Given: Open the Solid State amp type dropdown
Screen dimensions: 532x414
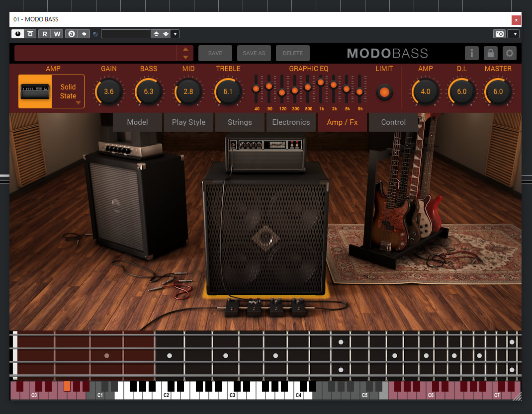Looking at the screenshot, I should [x=68, y=91].
